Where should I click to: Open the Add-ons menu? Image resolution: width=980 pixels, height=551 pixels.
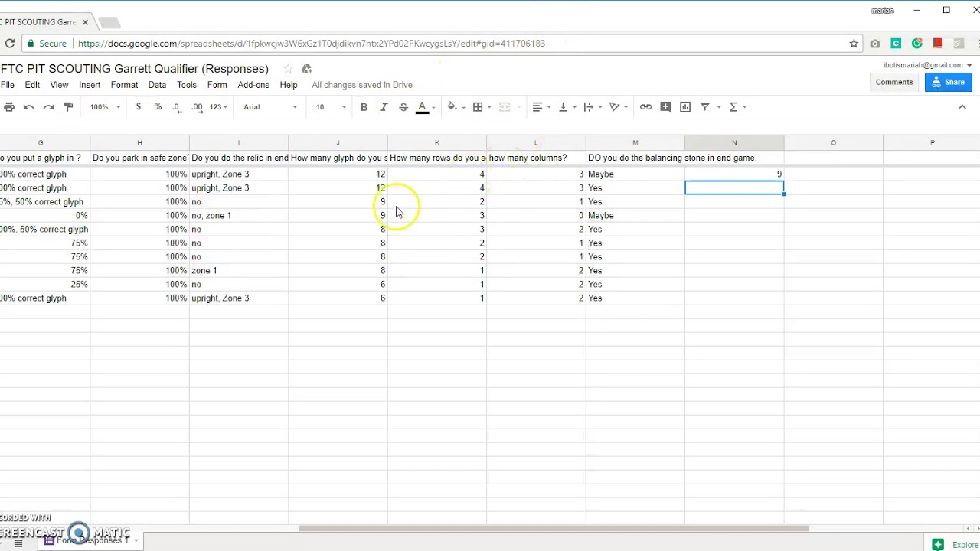[253, 85]
